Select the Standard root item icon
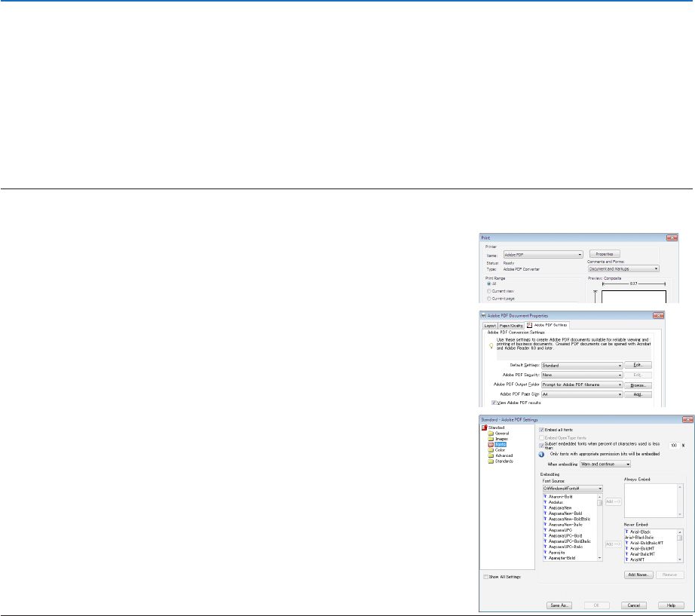 pyautogui.click(x=485, y=428)
